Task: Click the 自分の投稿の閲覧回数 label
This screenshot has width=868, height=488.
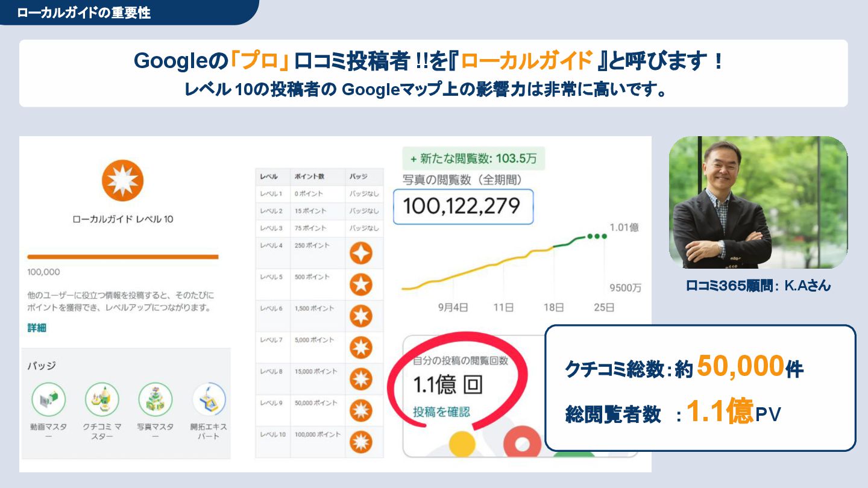Action: (461, 361)
